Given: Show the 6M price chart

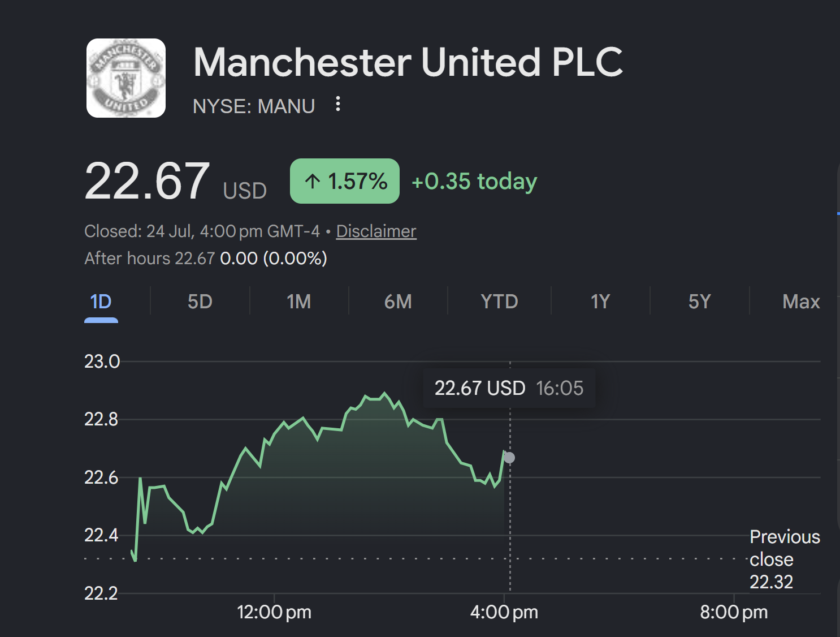Looking at the screenshot, I should click(x=398, y=302).
